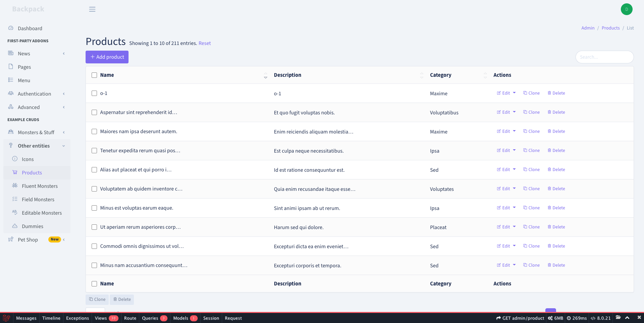Image resolution: width=644 pixels, height=323 pixels.
Task: Sort by the Category column arrows
Action: click(x=485, y=75)
